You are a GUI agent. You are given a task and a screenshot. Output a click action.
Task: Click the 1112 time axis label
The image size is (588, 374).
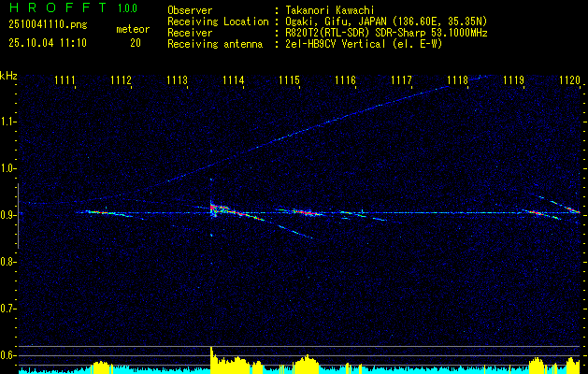122,80
